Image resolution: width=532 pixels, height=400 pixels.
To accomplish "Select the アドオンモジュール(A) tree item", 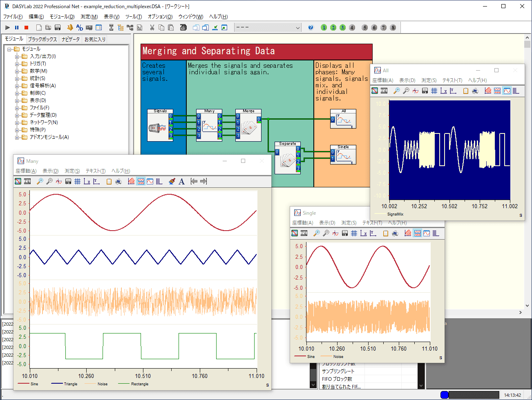I will pyautogui.click(x=49, y=137).
